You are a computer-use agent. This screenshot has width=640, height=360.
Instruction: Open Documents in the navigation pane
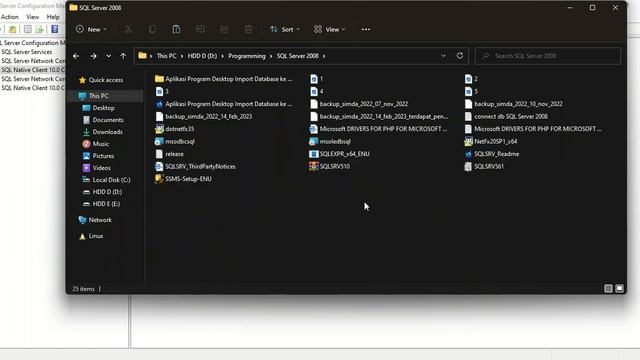108,120
